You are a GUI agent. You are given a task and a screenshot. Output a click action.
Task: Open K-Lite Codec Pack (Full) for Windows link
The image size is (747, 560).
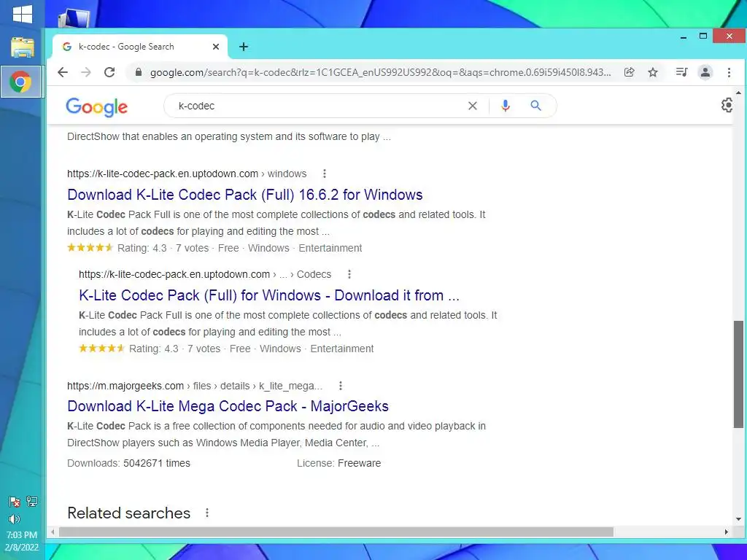269,295
